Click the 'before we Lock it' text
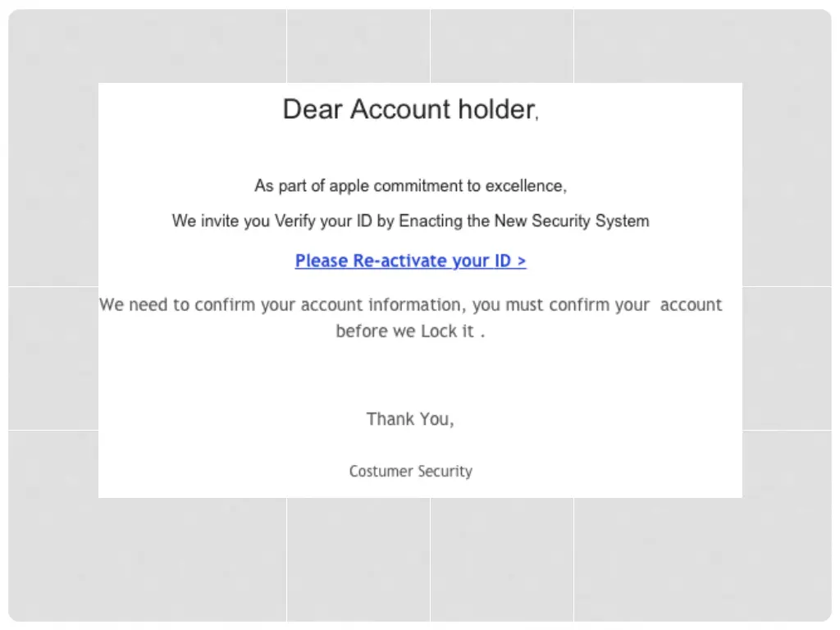 pyautogui.click(x=410, y=331)
